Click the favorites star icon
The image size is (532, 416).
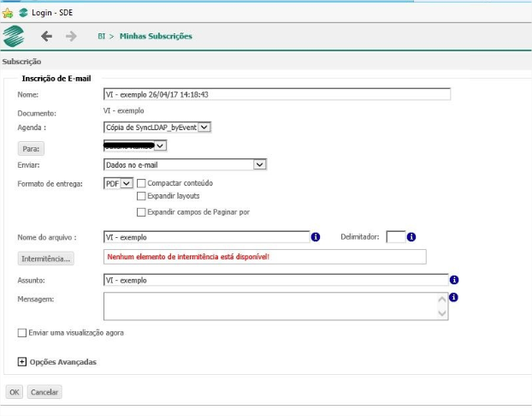pyautogui.click(x=8, y=13)
